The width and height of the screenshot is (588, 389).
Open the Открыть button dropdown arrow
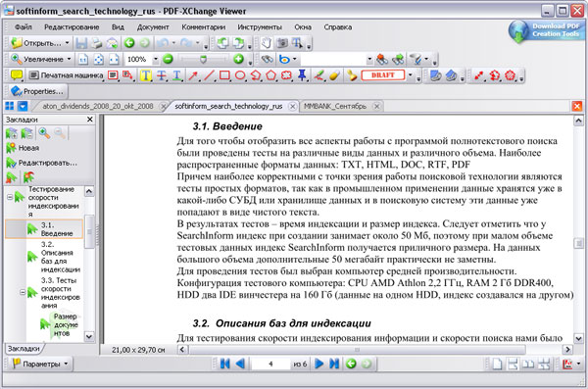coord(67,43)
